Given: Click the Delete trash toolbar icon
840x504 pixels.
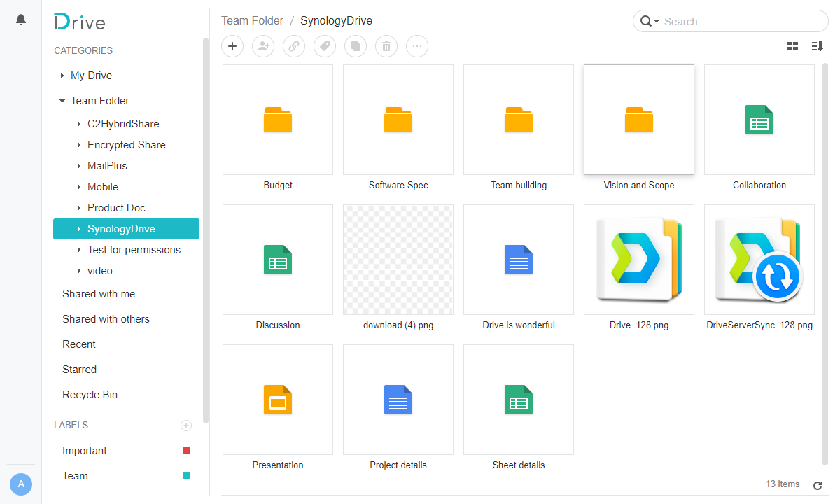Looking at the screenshot, I should pyautogui.click(x=386, y=46).
